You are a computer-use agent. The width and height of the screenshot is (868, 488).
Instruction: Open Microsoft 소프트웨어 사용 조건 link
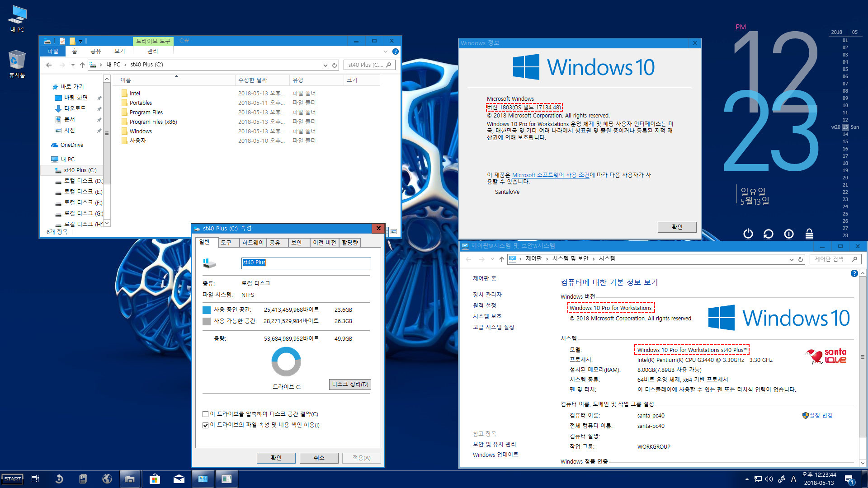pos(551,175)
